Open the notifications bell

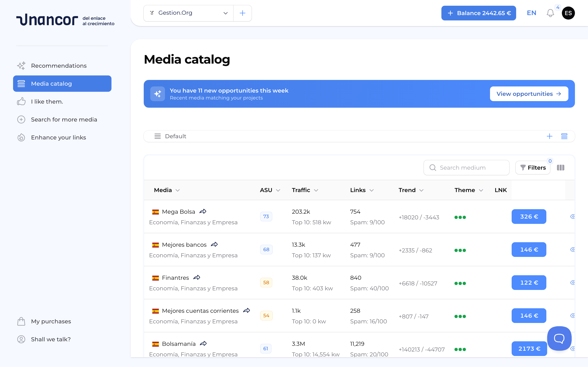tap(550, 13)
